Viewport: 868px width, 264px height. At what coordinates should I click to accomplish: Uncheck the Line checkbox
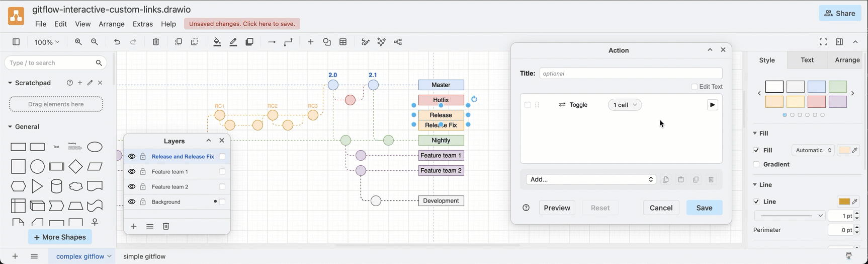point(757,202)
